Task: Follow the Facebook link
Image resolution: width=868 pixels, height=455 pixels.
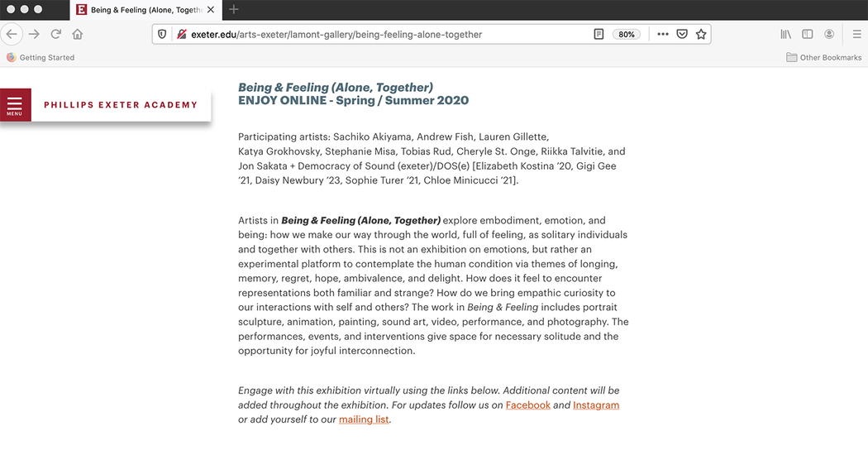Action: pos(527,405)
